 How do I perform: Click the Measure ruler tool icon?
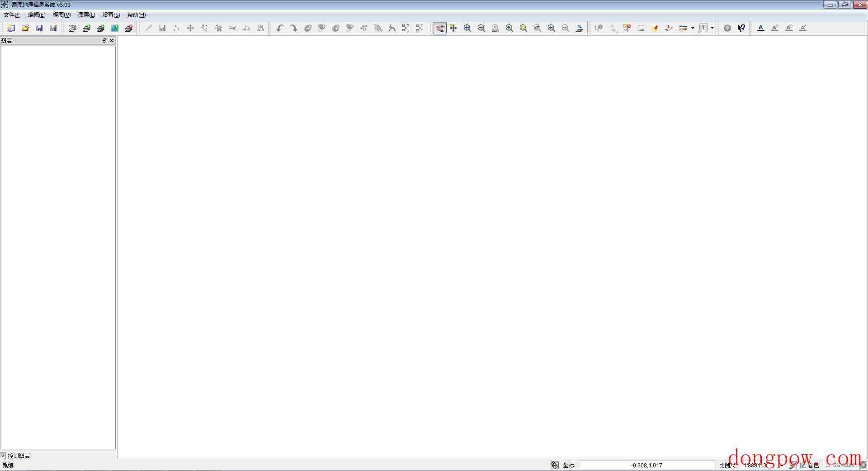683,28
